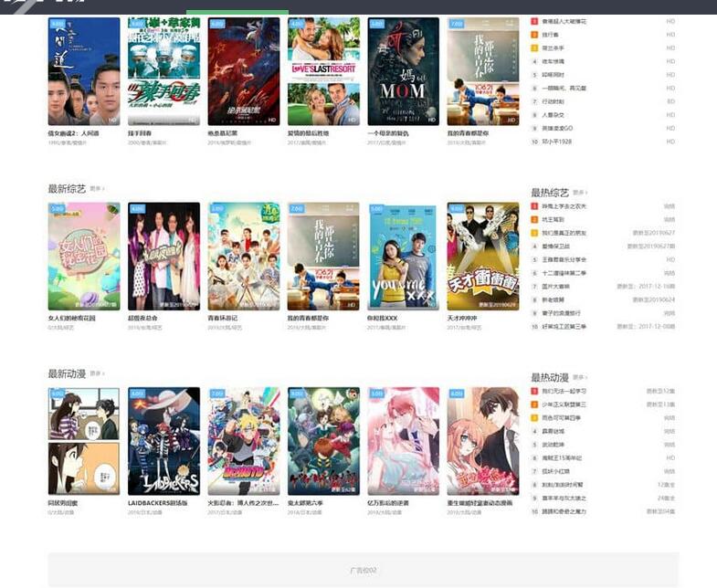Click the 同居男闺蜜 title link
Viewport: 717px width, 588px height.
pyautogui.click(x=63, y=503)
